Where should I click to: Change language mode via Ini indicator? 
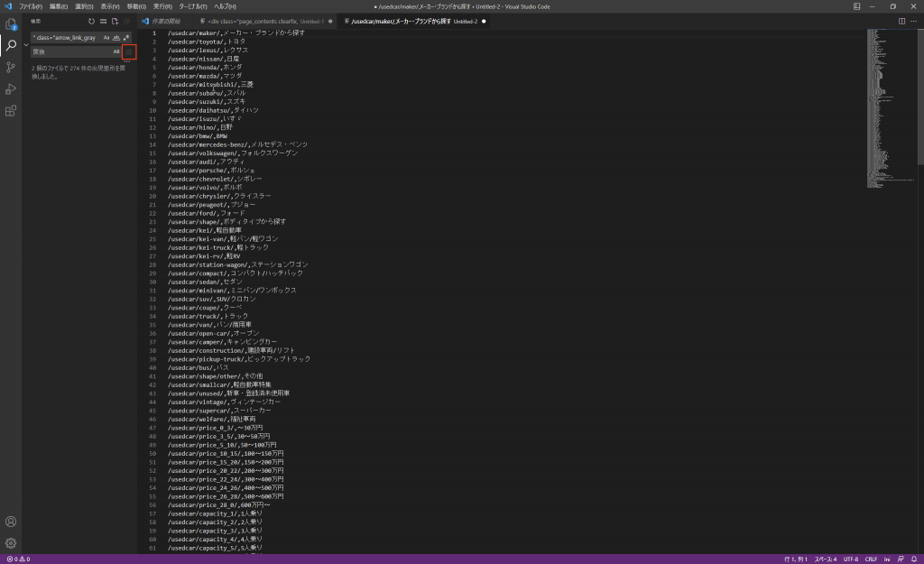coord(887,559)
